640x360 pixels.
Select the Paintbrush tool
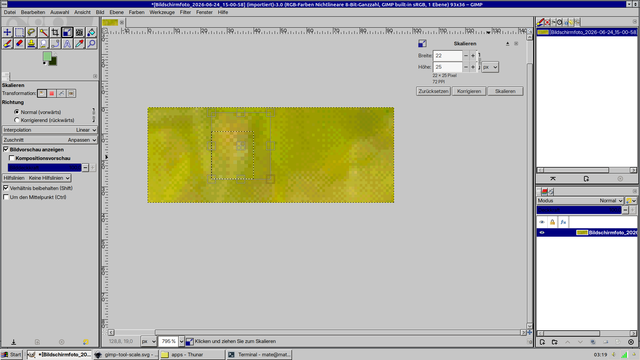click(7, 44)
